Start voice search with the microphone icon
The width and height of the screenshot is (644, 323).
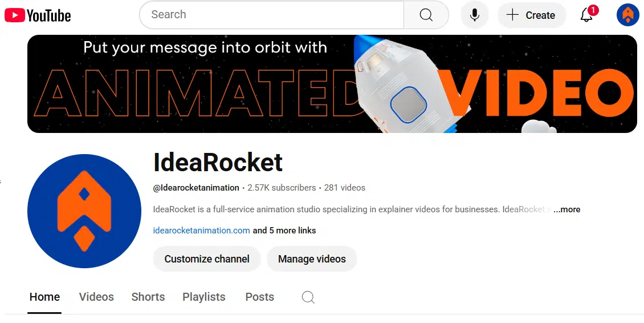pos(474,15)
